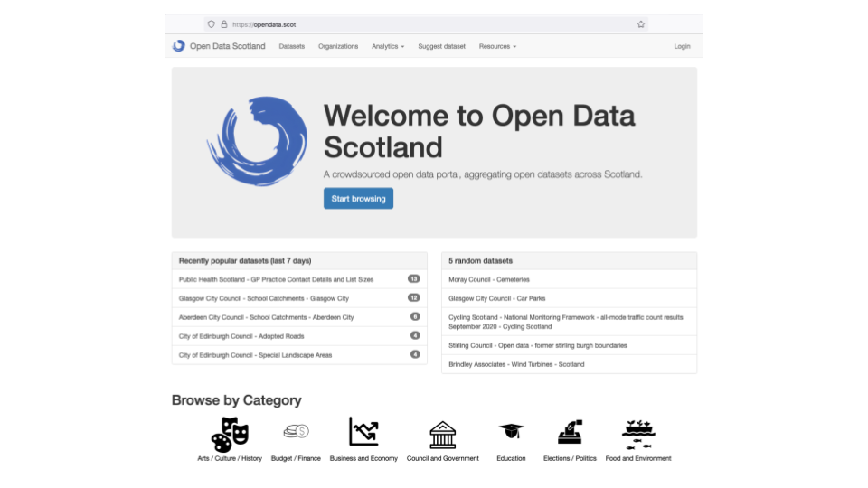Viewport: 868px width, 488px height.
Task: Click the Elections / Politics label
Action: pyautogui.click(x=571, y=458)
